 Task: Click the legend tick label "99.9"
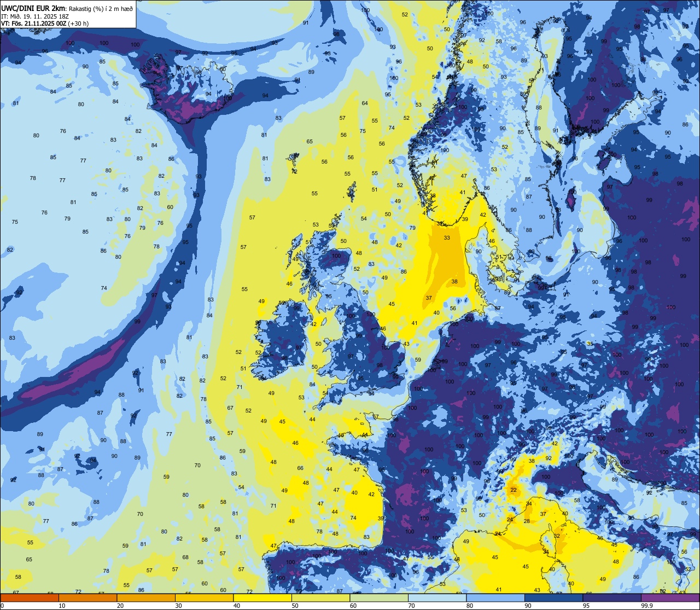point(647,606)
